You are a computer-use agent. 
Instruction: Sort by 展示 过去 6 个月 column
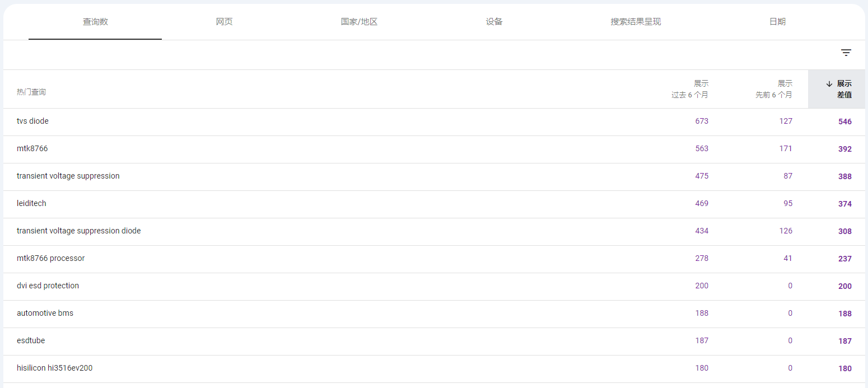click(690, 89)
